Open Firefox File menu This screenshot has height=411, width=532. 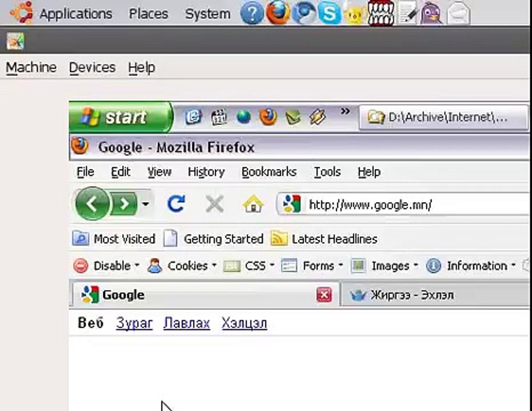[x=85, y=172]
